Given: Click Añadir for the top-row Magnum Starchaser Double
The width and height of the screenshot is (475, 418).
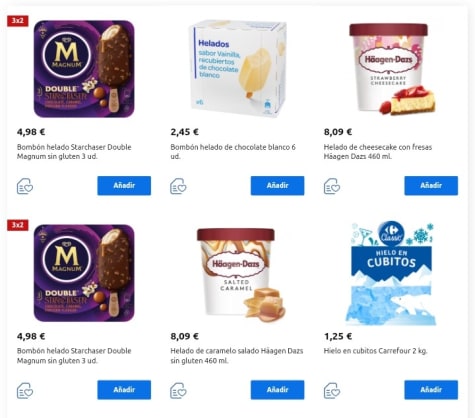Looking at the screenshot, I should coord(124,186).
